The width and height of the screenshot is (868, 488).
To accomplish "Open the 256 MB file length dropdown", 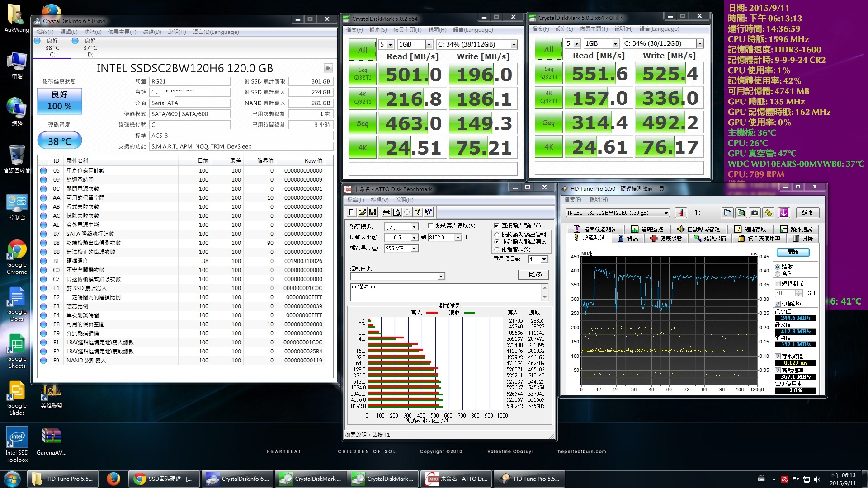I will (x=414, y=249).
